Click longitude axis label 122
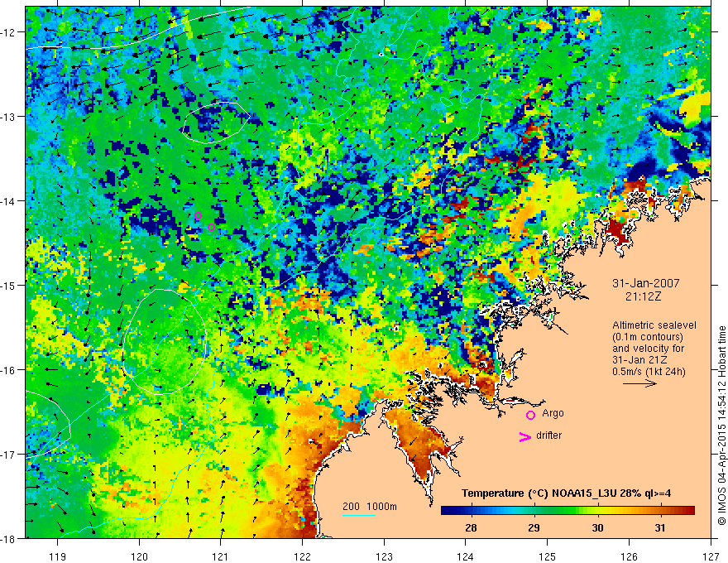This screenshot has height=563, width=728. (x=302, y=556)
